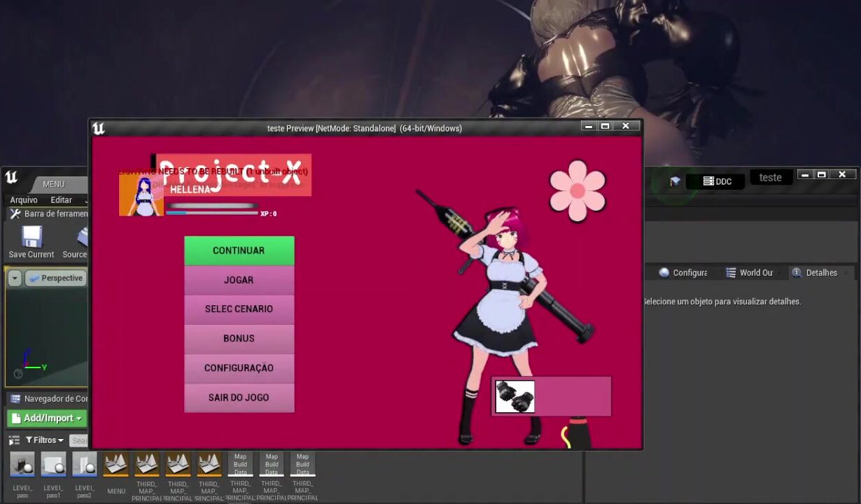861x504 pixels.
Task: Click the pink flower icon in game preview
Action: (x=577, y=190)
